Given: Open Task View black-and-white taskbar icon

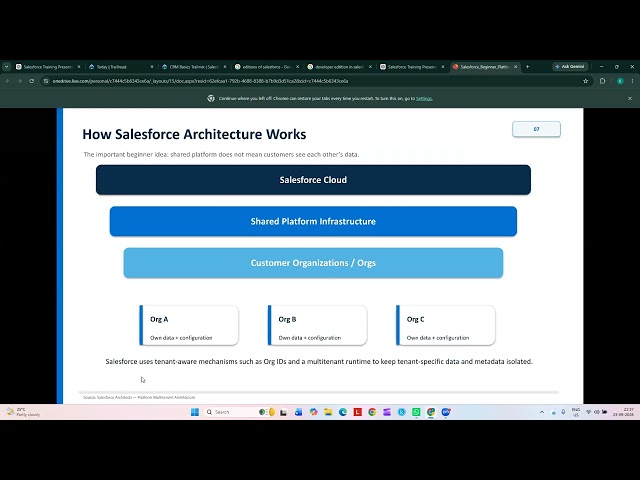Looking at the screenshot, I should tap(283, 412).
